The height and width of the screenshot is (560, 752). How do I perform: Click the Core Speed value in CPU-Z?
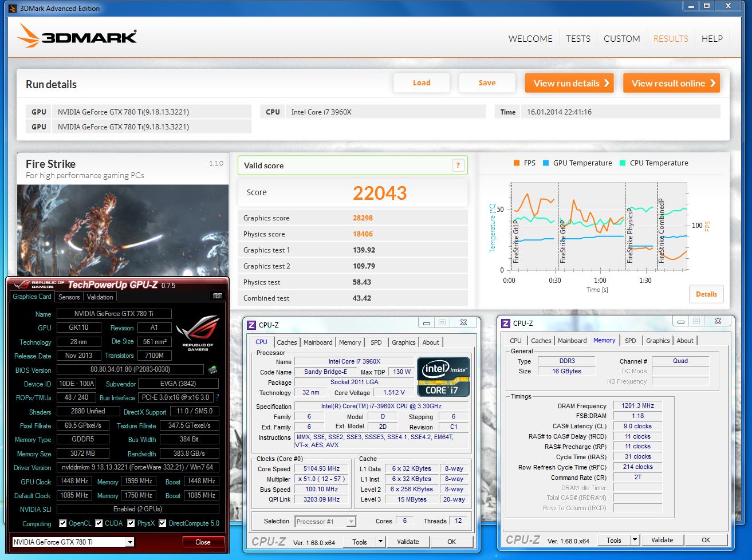(322, 468)
